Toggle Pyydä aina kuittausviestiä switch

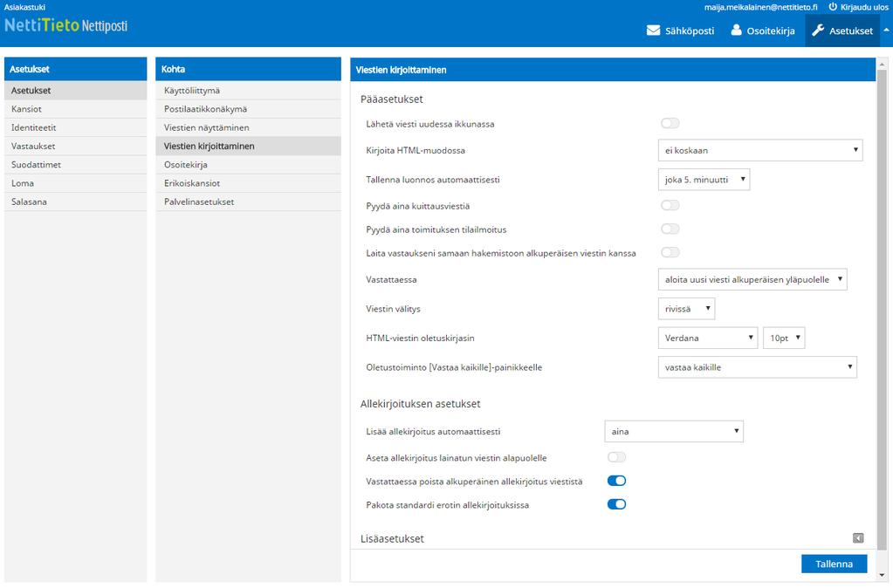[670, 206]
